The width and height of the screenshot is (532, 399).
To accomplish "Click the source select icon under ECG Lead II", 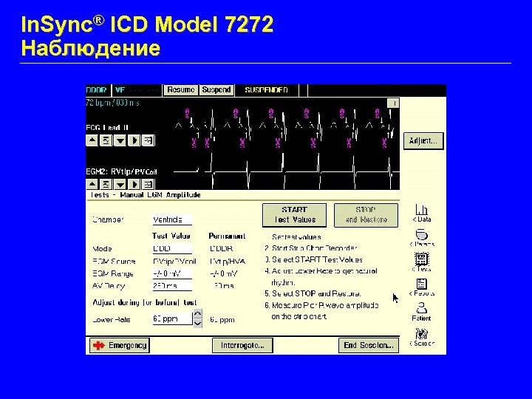I will click(149, 140).
